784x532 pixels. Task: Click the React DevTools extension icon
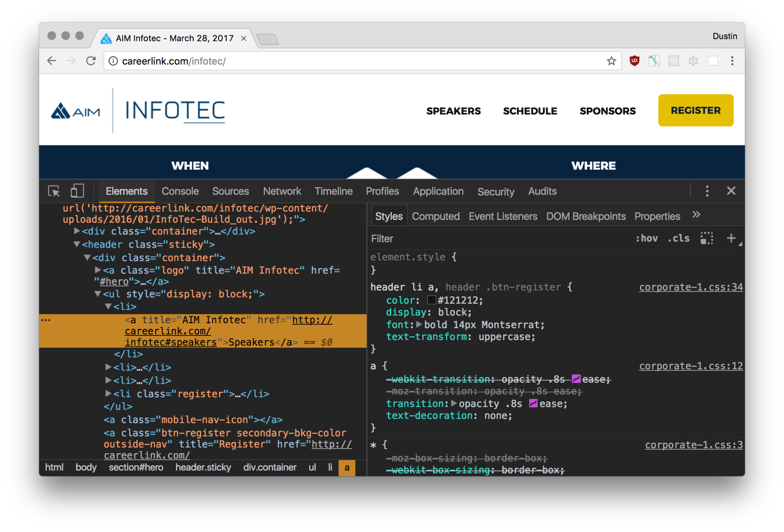pos(673,61)
